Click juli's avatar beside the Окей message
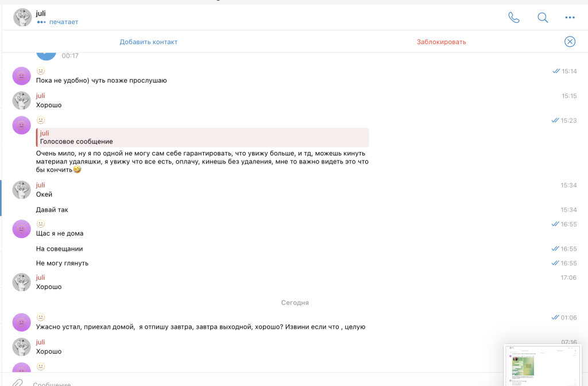The height and width of the screenshot is (386, 588). click(22, 190)
